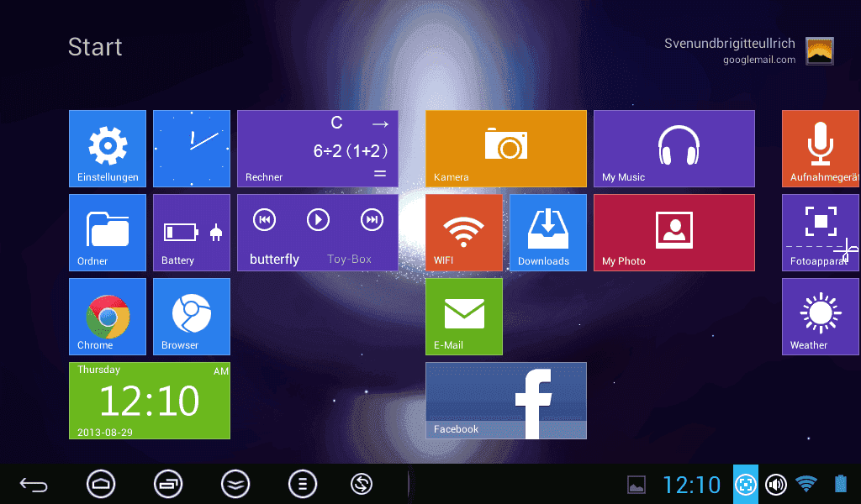Tap the Home navigation button
Image resolution: width=861 pixels, height=504 pixels.
point(101,484)
